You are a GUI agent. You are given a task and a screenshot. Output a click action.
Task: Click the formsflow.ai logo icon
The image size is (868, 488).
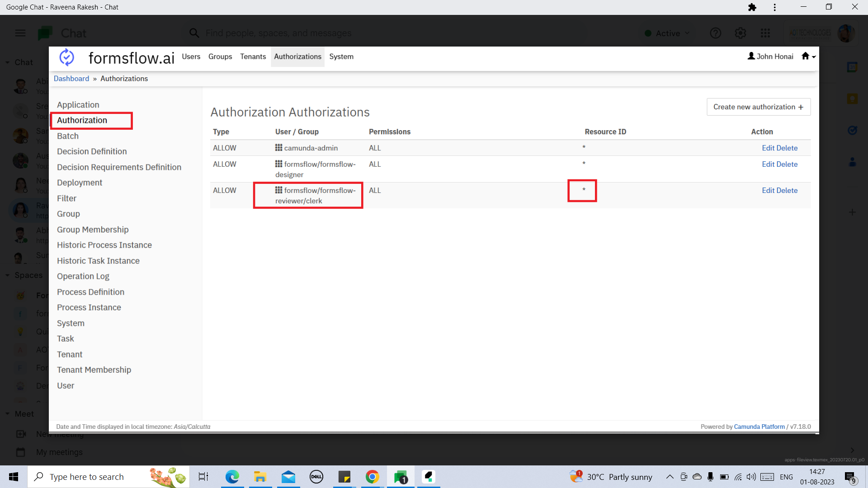pos(67,57)
